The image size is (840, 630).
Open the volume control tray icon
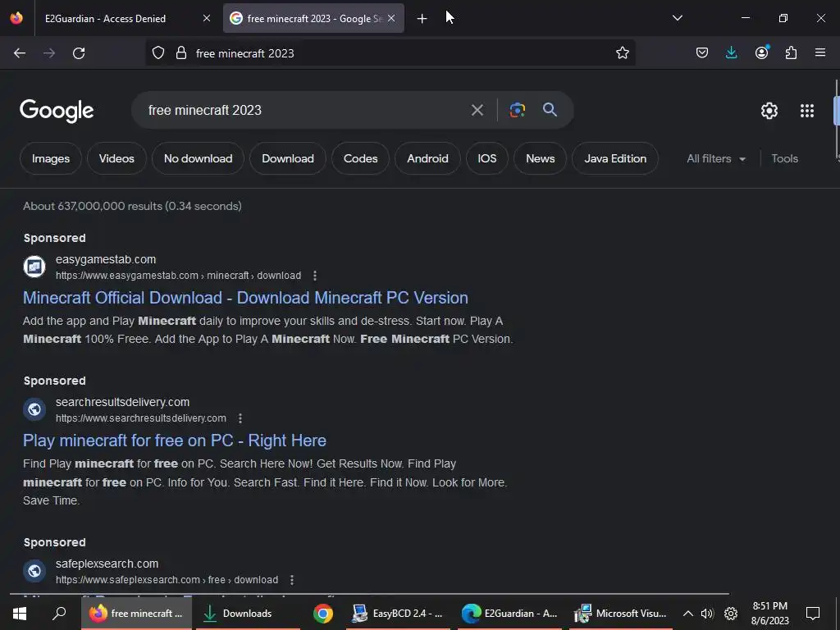[x=707, y=614]
